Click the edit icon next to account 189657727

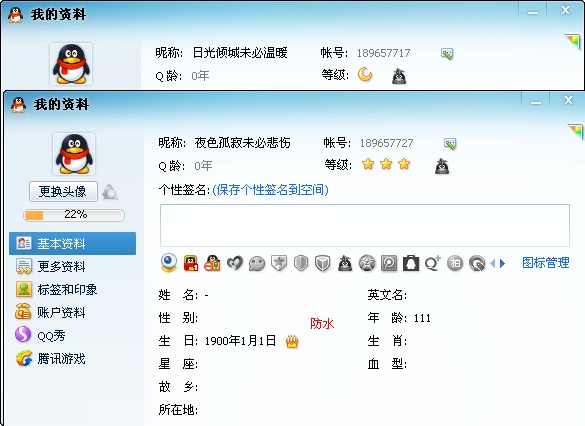tap(450, 144)
